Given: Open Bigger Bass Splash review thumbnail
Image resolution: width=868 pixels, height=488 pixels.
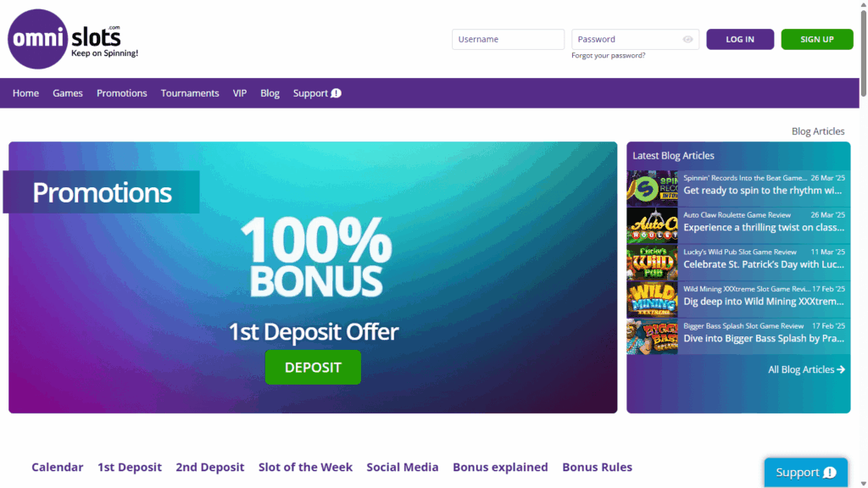Looking at the screenshot, I should 652,336.
